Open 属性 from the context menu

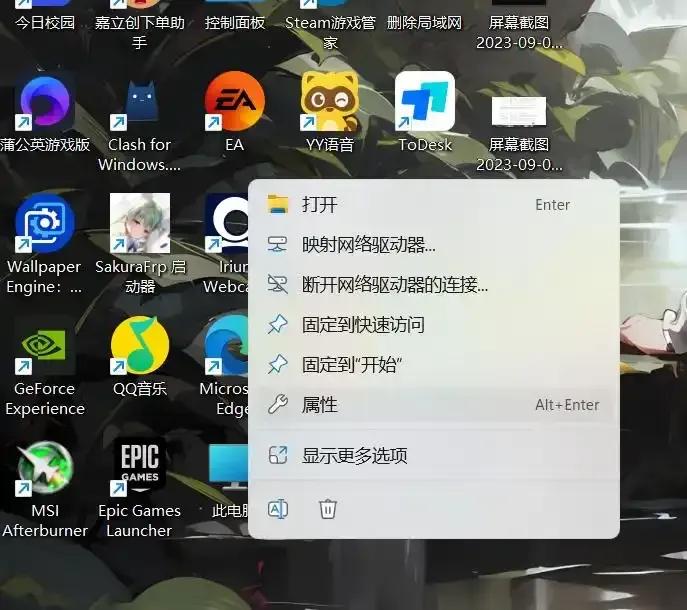click(x=320, y=405)
